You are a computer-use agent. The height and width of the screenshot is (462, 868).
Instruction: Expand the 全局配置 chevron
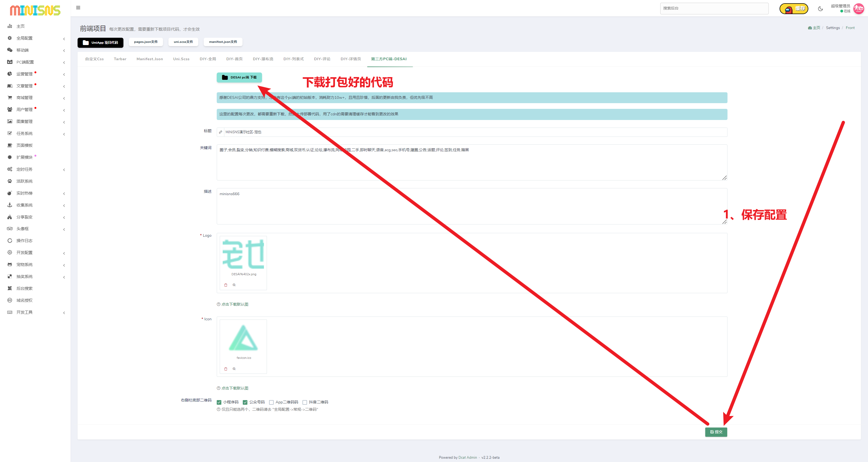click(64, 39)
